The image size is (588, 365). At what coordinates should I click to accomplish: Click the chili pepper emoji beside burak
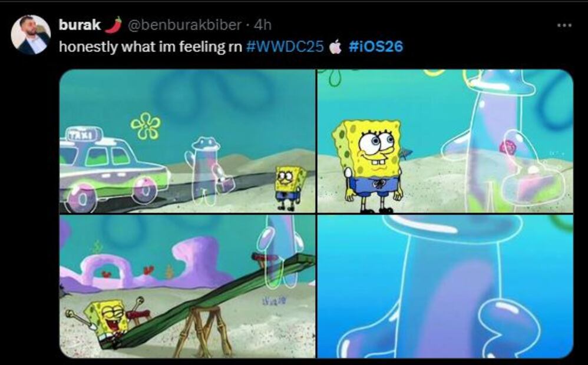click(114, 25)
